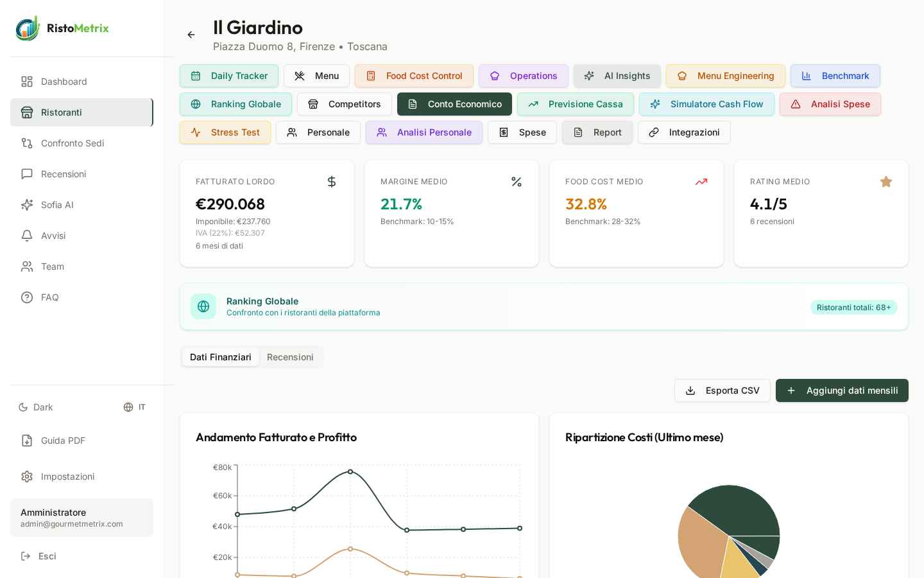Click the Integrazioni link icon
The height and width of the screenshot is (578, 924).
[x=654, y=132]
